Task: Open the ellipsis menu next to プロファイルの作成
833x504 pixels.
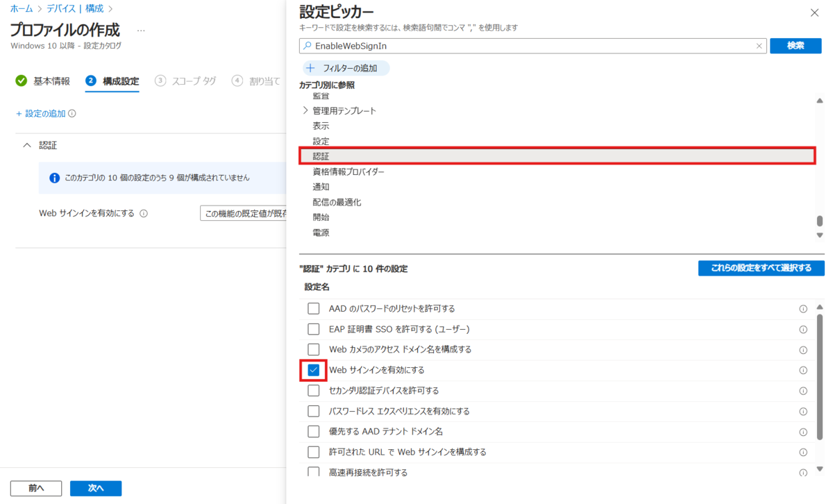Action: tap(141, 31)
